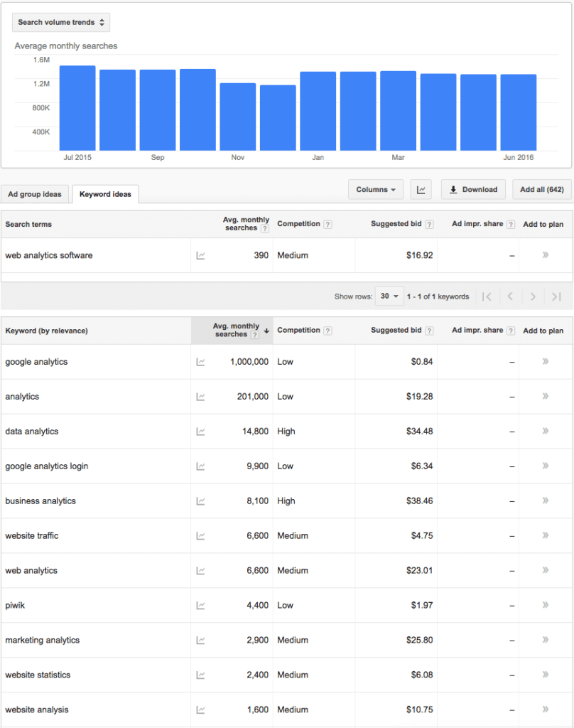
Task: Add website analysis to plan
Action: pyautogui.click(x=546, y=710)
